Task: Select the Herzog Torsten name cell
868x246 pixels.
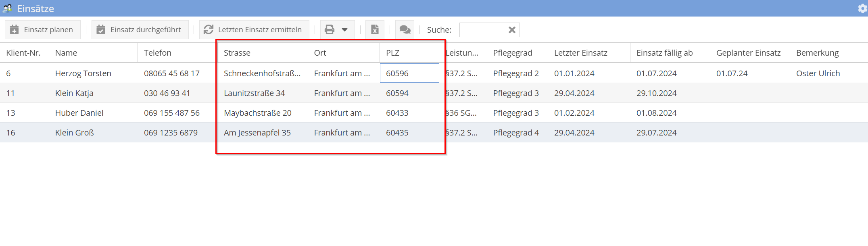Action: (93, 73)
